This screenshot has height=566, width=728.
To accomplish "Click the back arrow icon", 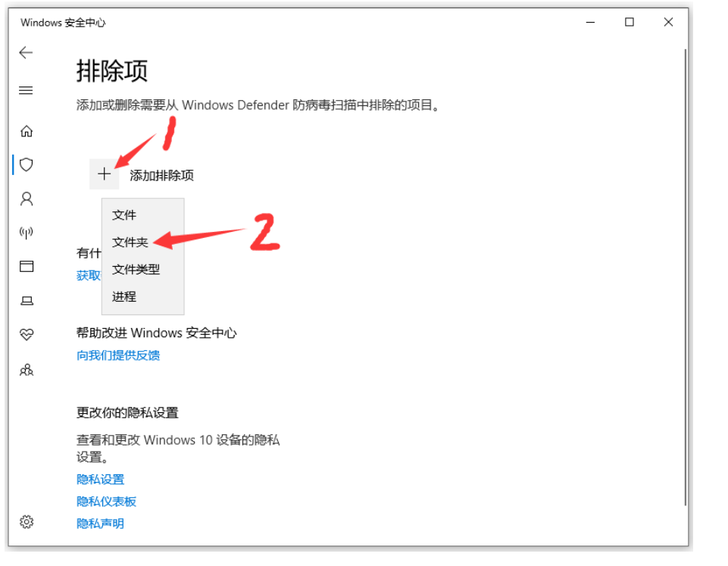I will coord(27,52).
